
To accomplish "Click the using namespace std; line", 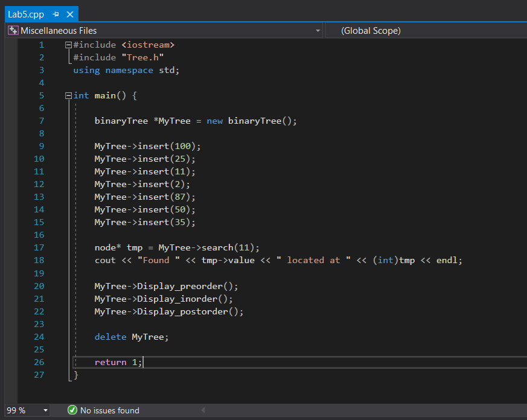I will tap(126, 70).
